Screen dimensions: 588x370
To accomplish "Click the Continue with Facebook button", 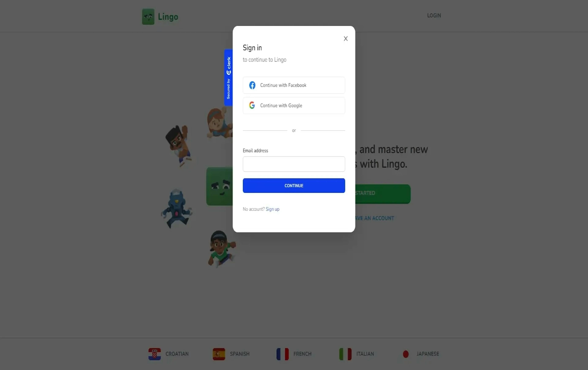I will (294, 85).
